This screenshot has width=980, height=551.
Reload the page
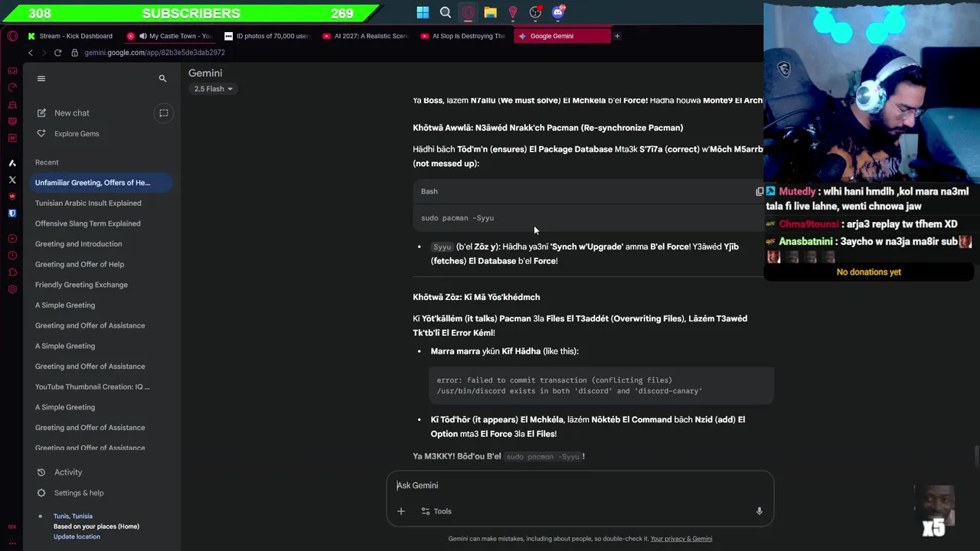pyautogui.click(x=57, y=53)
